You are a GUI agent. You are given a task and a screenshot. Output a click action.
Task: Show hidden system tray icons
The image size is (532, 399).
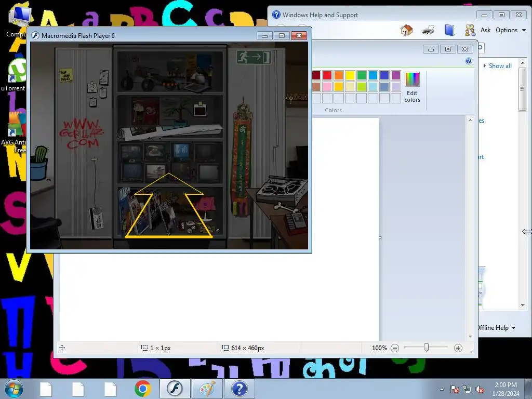442,389
